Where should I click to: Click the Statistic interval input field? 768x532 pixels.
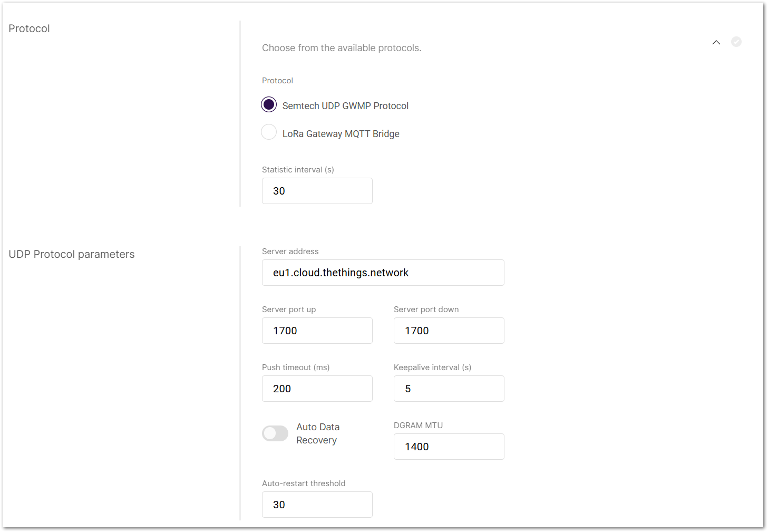pyautogui.click(x=317, y=191)
